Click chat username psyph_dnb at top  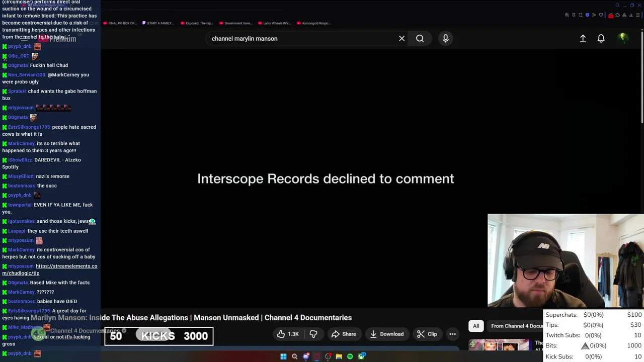point(20,46)
